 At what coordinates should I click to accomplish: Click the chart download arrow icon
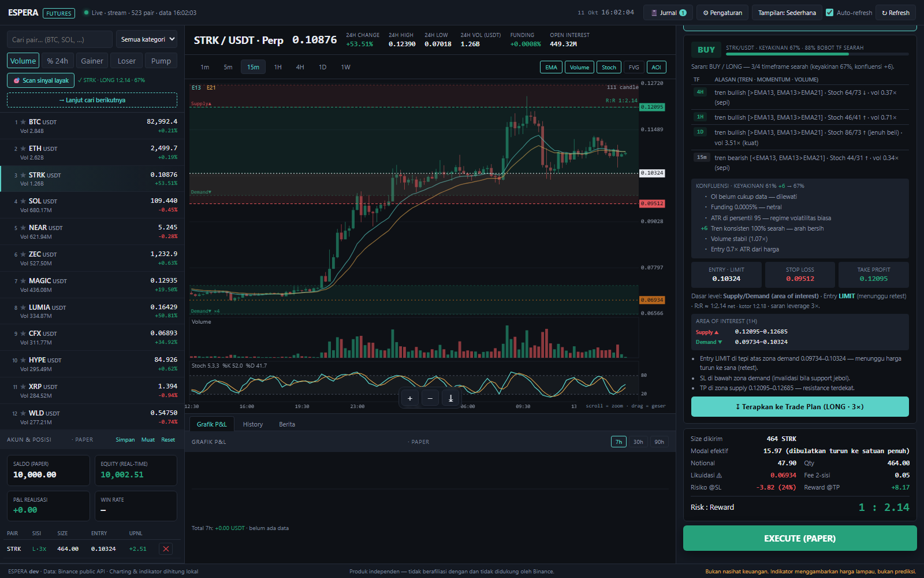coord(451,398)
